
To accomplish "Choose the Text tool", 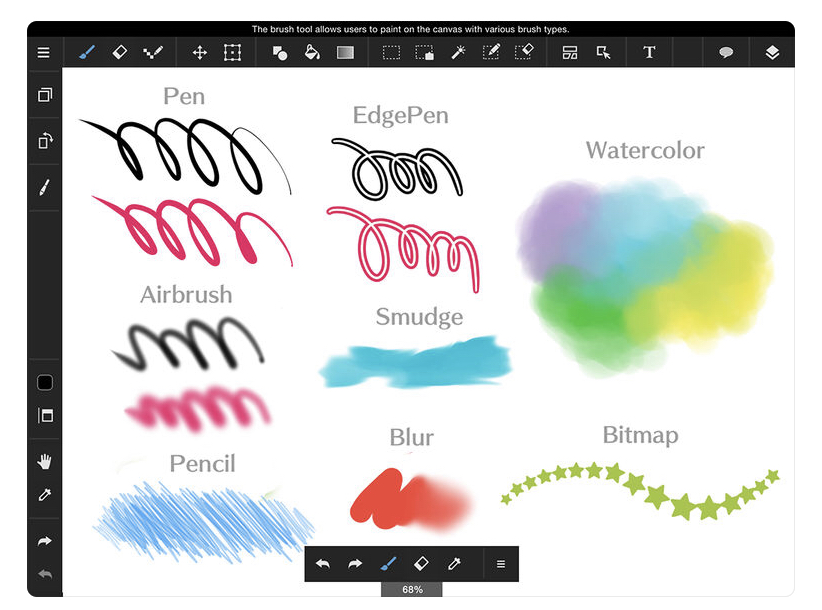I will click(650, 52).
